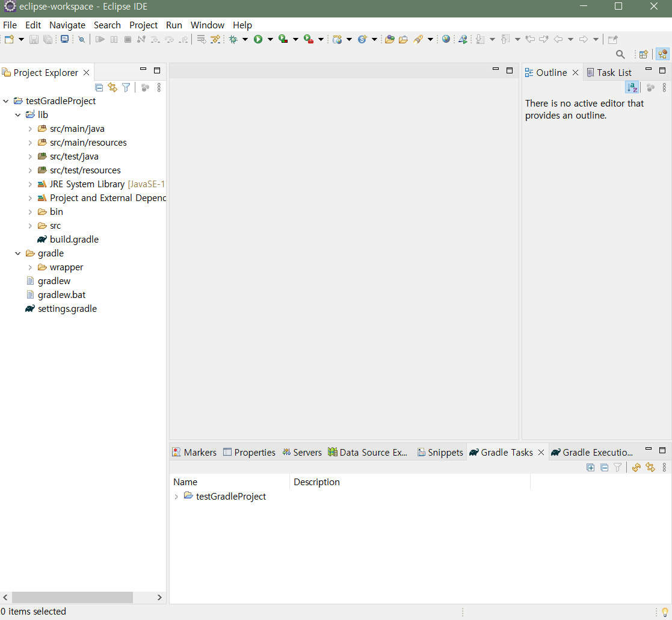Open the Gradle Tasks View Menu dots

pyautogui.click(x=664, y=467)
